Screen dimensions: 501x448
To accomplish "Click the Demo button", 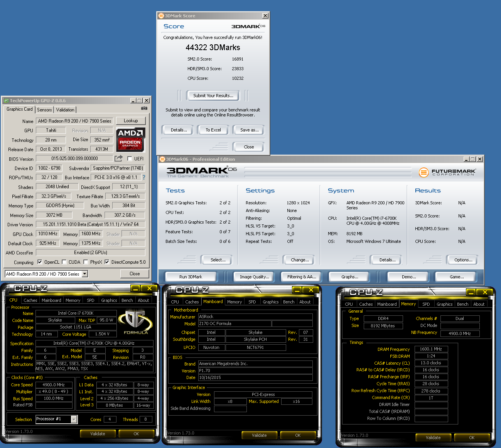I will pos(408,277).
